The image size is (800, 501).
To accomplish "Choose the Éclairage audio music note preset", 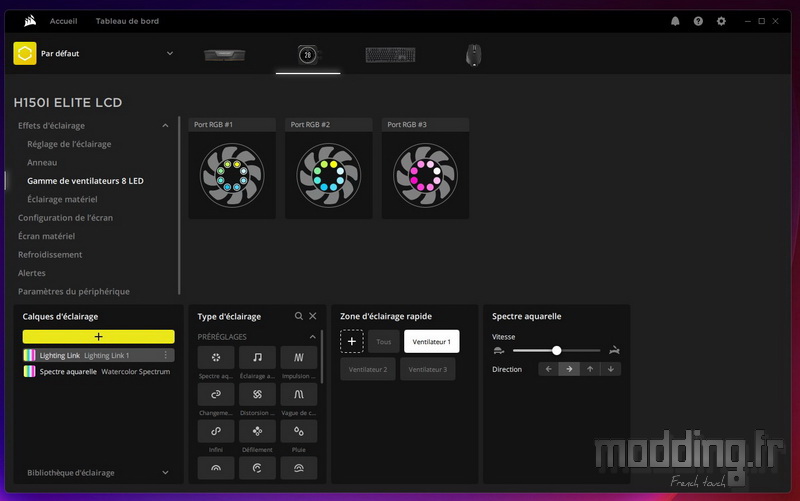I will 257,357.
